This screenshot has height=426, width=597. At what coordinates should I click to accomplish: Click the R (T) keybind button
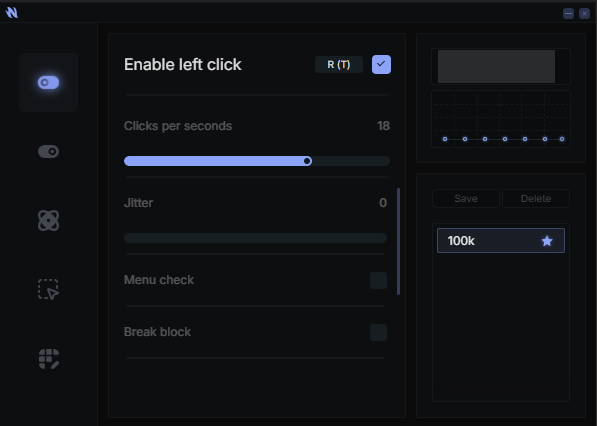pyautogui.click(x=339, y=65)
